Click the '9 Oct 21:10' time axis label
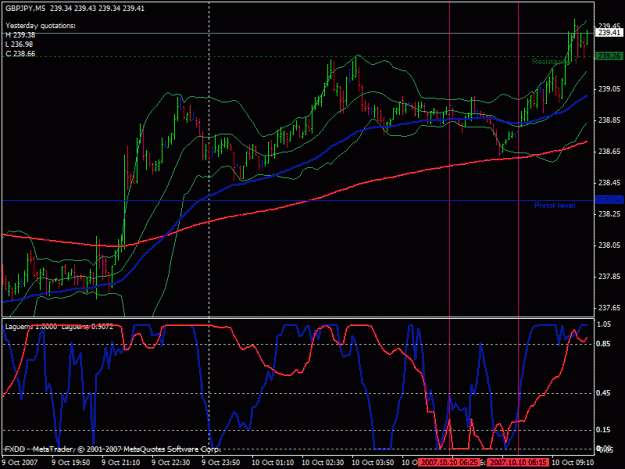 (121, 462)
